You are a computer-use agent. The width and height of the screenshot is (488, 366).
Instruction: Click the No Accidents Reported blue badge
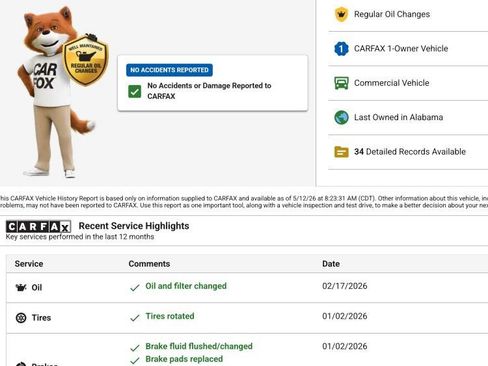169,70
